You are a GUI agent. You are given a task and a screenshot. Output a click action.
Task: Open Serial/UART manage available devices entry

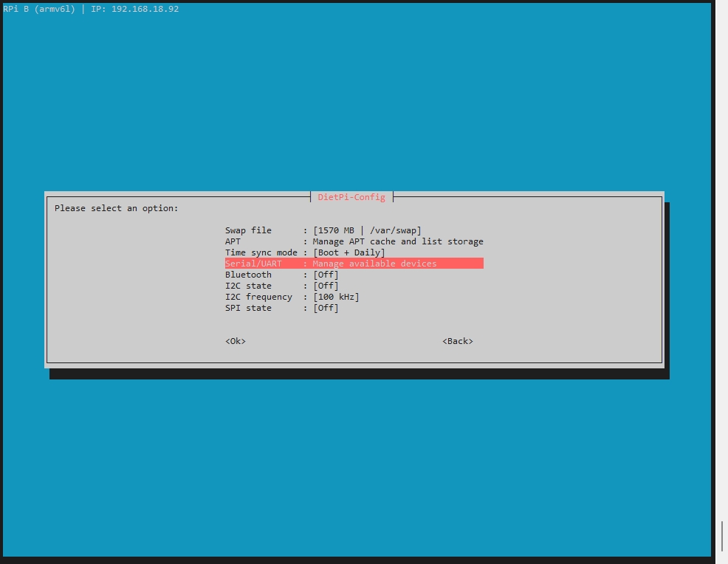coord(354,264)
